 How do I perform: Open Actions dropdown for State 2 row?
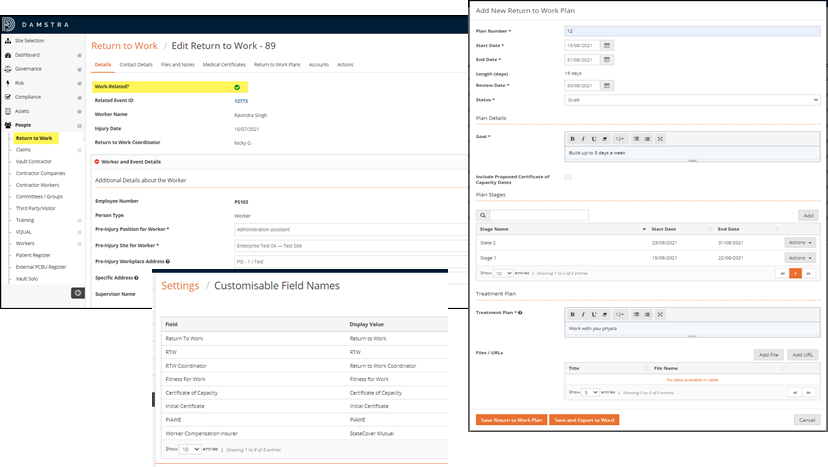[x=800, y=242]
